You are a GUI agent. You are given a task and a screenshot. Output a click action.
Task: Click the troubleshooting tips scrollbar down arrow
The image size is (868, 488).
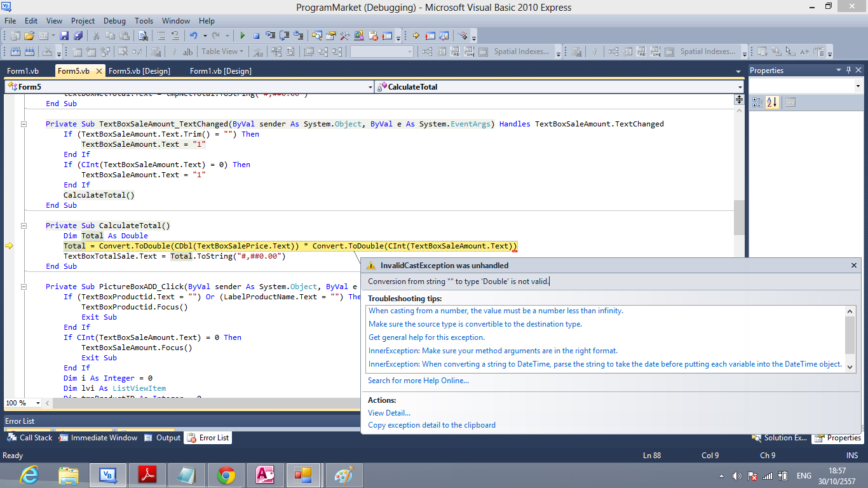(x=850, y=365)
